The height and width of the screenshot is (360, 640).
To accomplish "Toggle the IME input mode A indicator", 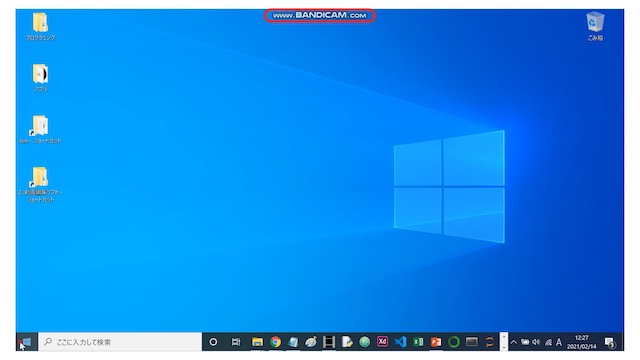I will tap(559, 342).
